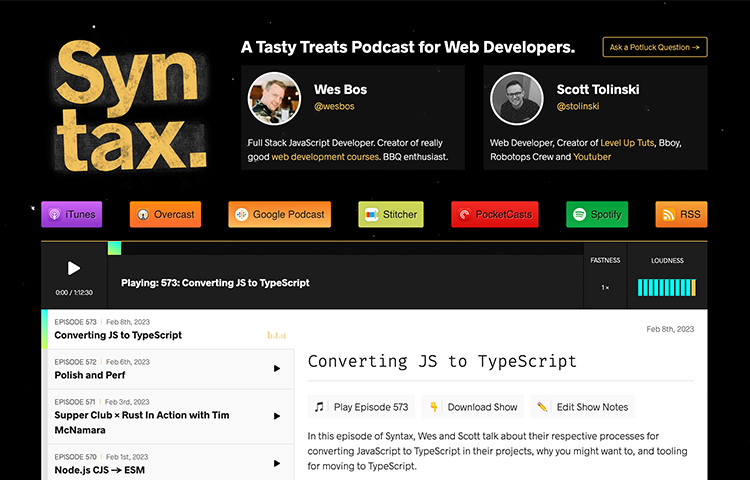Open the @stolinski Twitter handle
Screen dimensions: 750x480
pos(578,106)
